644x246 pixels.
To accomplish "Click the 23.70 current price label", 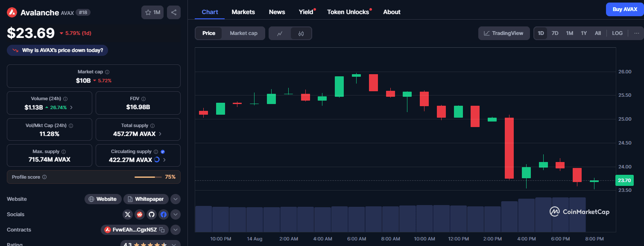I will [x=624, y=181].
